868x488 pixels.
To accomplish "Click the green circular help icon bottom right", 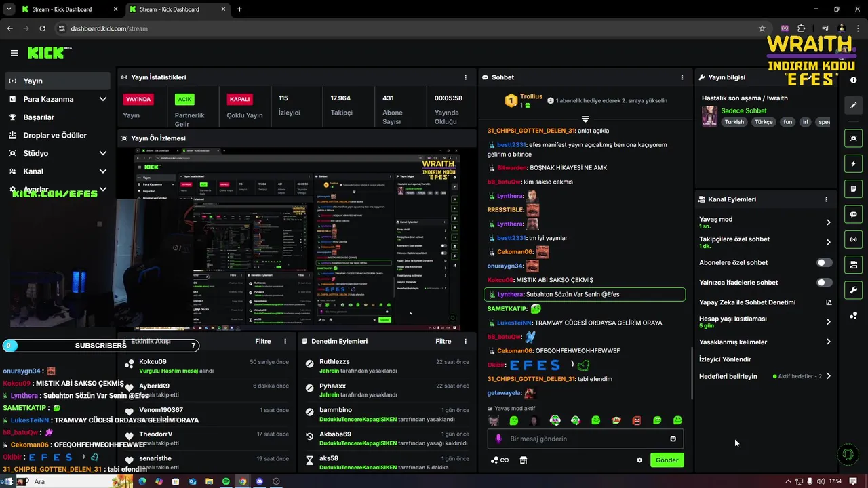I will [x=848, y=454].
